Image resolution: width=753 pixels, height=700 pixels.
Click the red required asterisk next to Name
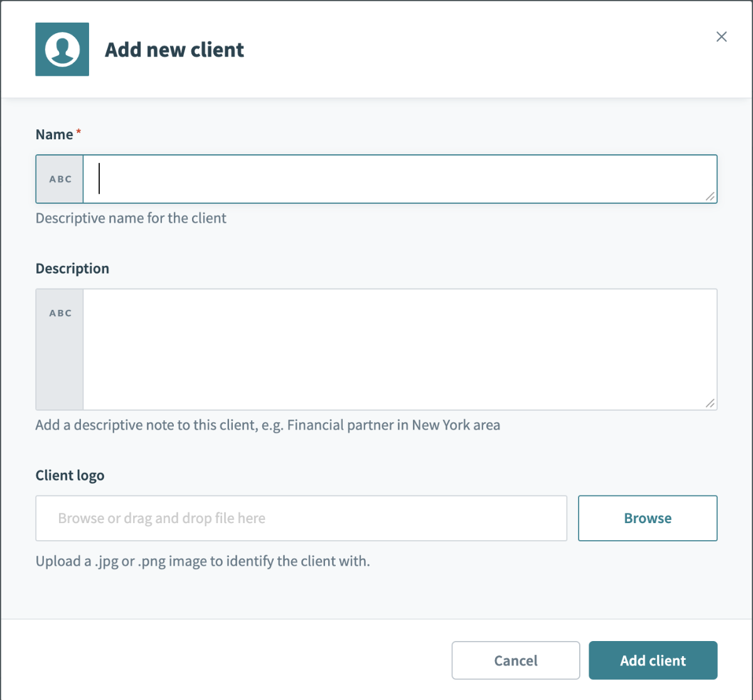pos(78,132)
